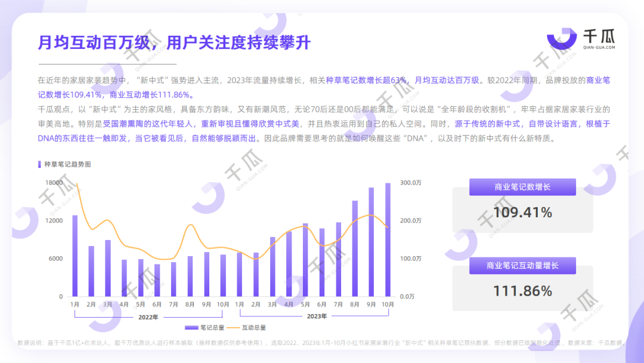644x363 pixels.
Task: Click the 18000 left axis value
Action: click(x=54, y=183)
